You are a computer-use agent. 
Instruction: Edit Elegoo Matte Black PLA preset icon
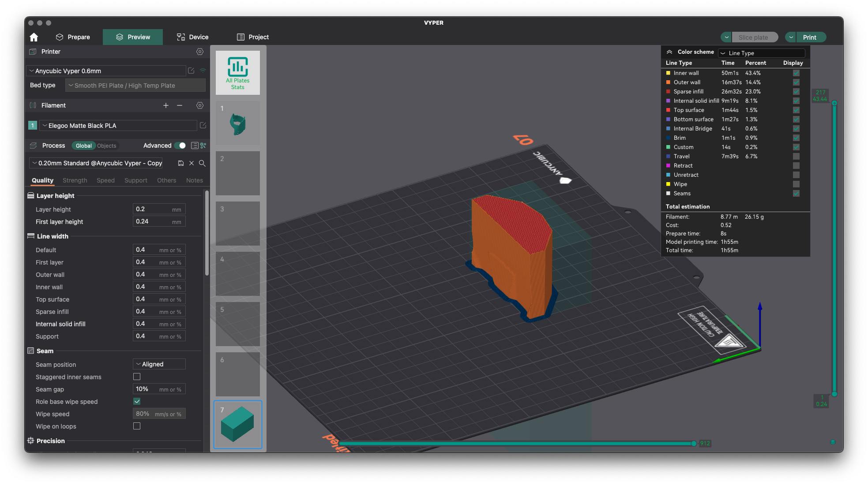[x=203, y=126]
